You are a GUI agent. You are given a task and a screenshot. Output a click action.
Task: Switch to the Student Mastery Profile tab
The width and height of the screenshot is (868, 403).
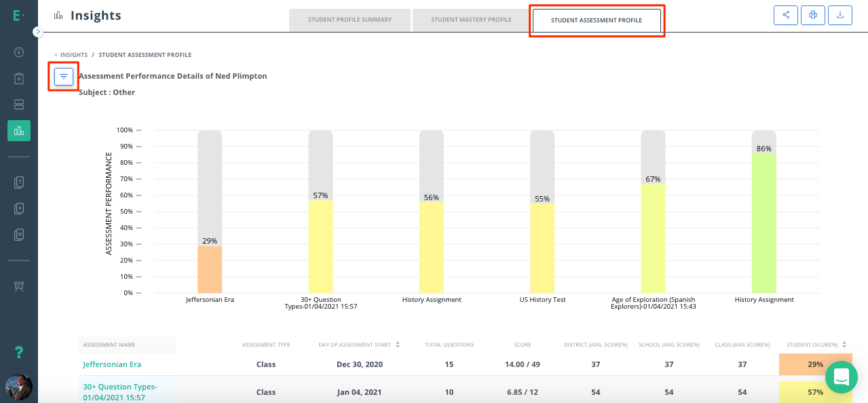click(470, 20)
